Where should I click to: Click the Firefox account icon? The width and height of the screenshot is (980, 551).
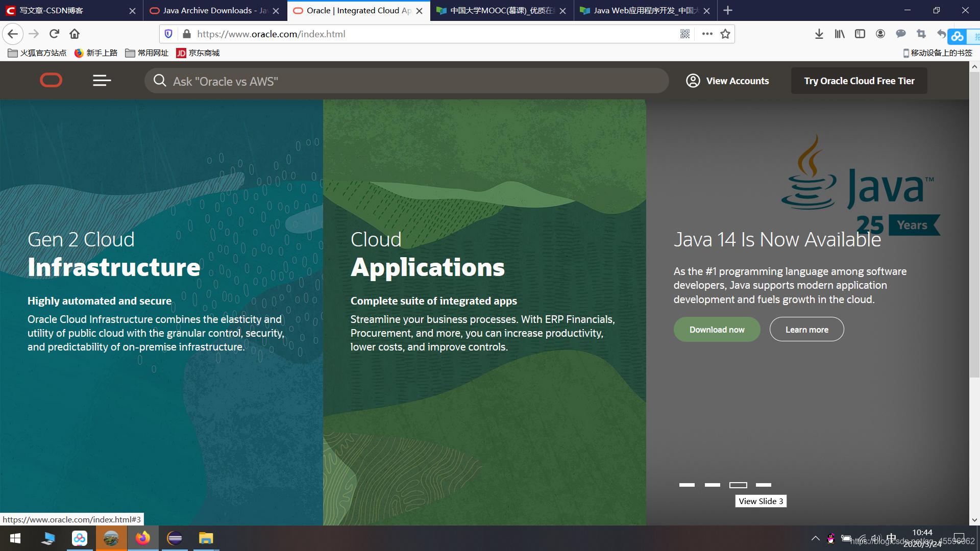pyautogui.click(x=880, y=34)
